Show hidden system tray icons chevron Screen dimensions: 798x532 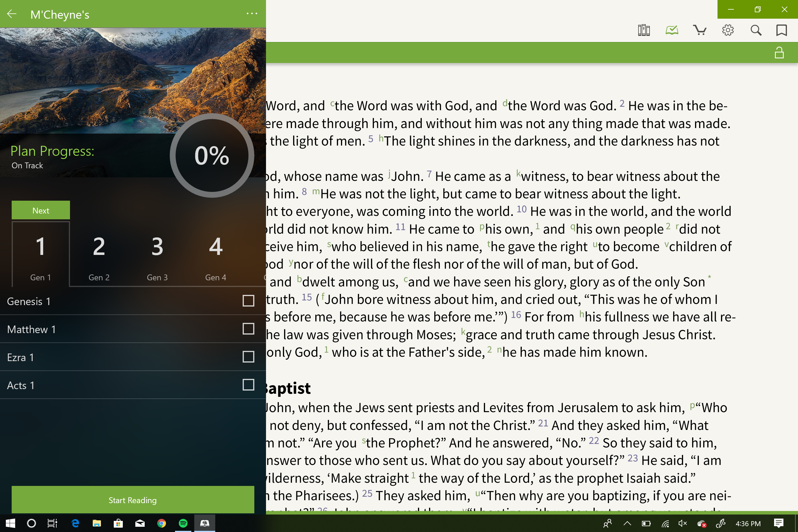(627, 524)
